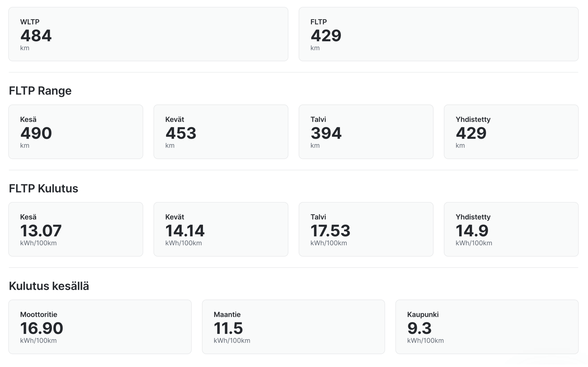Open the Kesä 490 km range card

pyautogui.click(x=76, y=132)
